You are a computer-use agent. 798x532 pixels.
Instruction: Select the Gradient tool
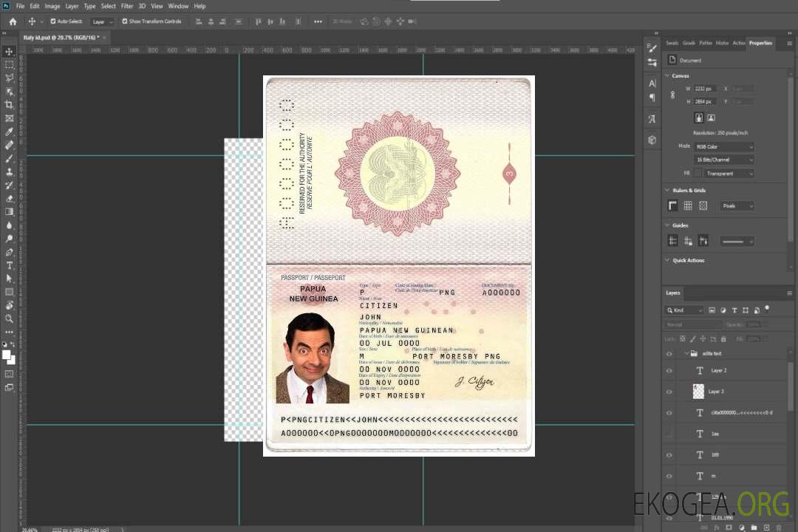9,212
